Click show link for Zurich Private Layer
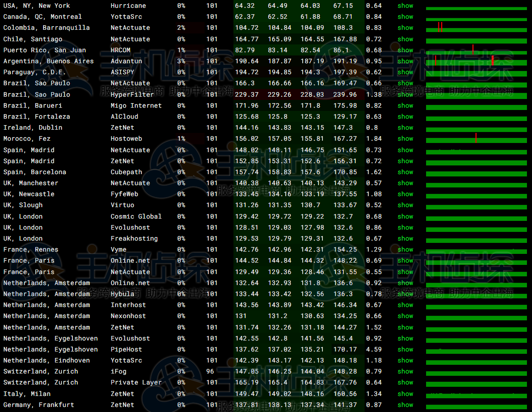This screenshot has height=412, width=532. click(x=405, y=383)
